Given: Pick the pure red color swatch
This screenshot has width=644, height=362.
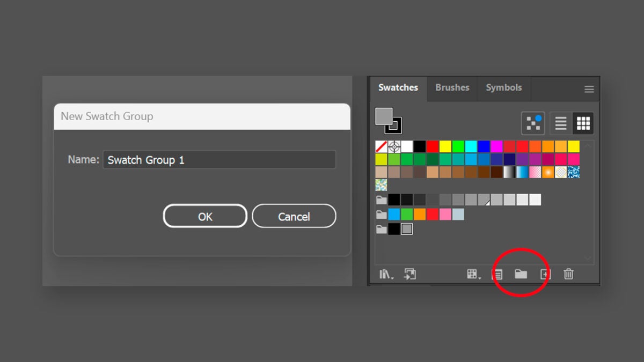Looking at the screenshot, I should pyautogui.click(x=433, y=146).
